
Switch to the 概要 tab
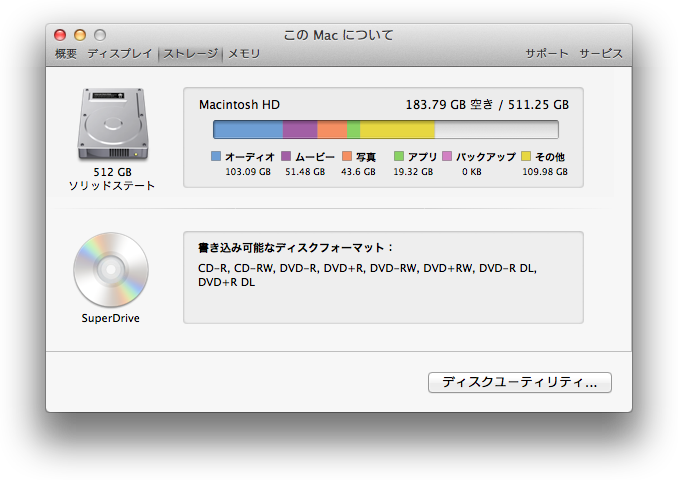[x=66, y=54]
